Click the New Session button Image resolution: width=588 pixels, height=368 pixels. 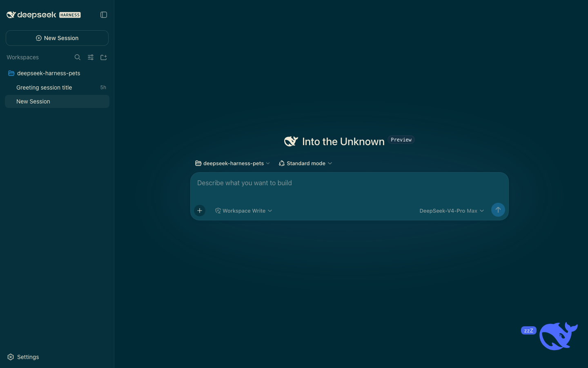click(57, 38)
